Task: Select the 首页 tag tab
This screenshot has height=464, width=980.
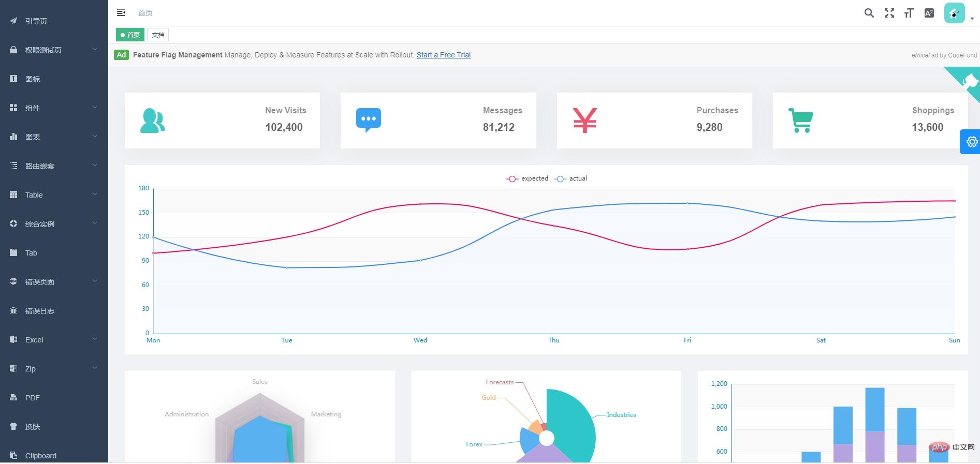Action: pos(130,35)
